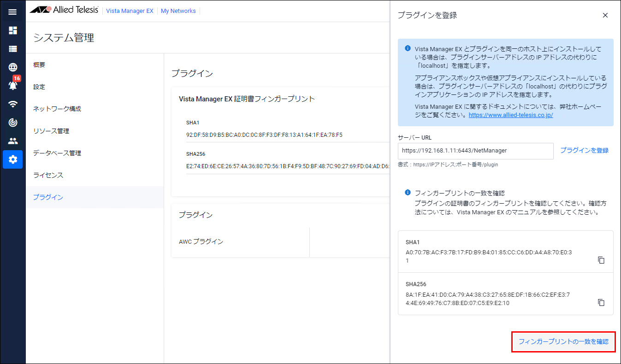Click the wireless Wi-Fi icon in sidebar
Screen dimensions: 621x364
pos(12,104)
